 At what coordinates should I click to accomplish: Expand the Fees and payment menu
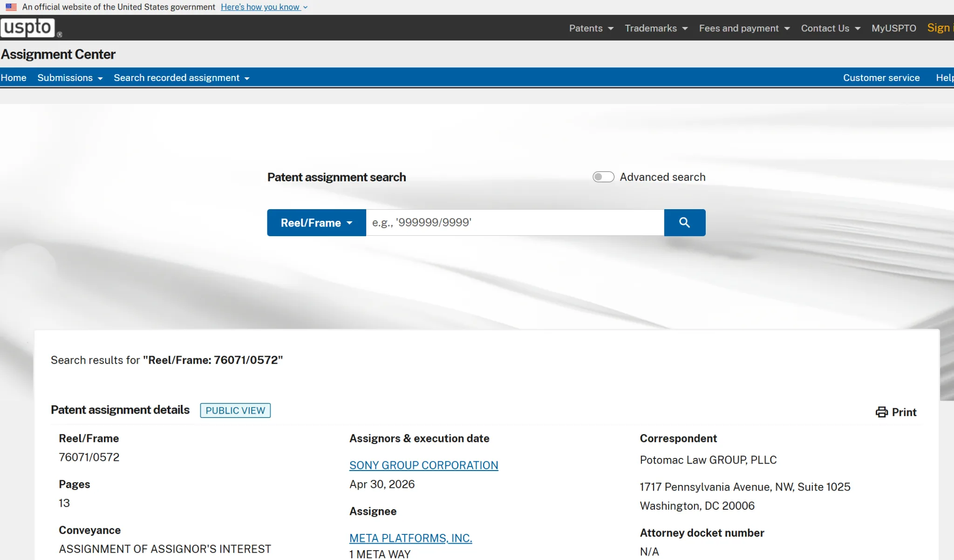click(x=744, y=28)
